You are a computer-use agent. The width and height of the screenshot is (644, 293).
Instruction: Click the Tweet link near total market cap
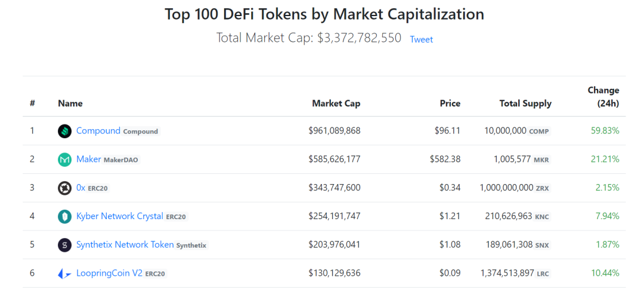tap(422, 39)
